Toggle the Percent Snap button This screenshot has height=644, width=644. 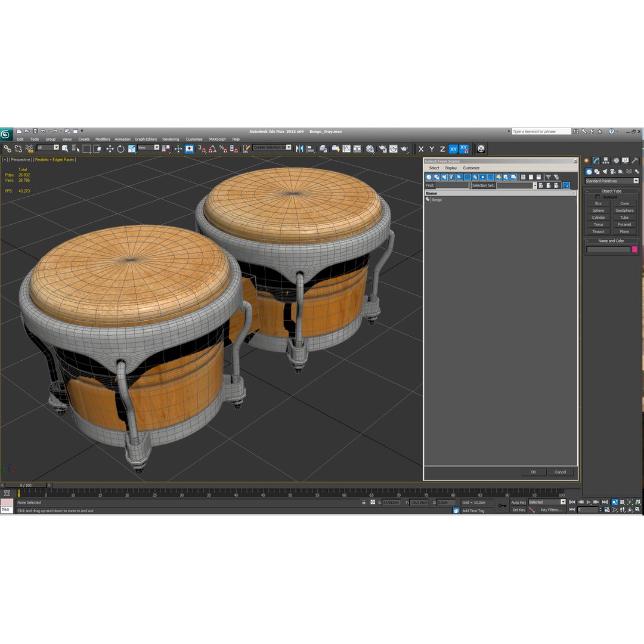coord(223,148)
